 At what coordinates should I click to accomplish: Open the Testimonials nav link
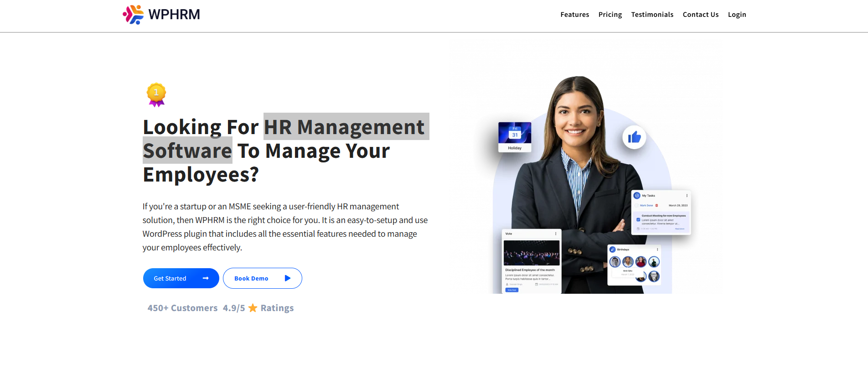[x=652, y=15]
